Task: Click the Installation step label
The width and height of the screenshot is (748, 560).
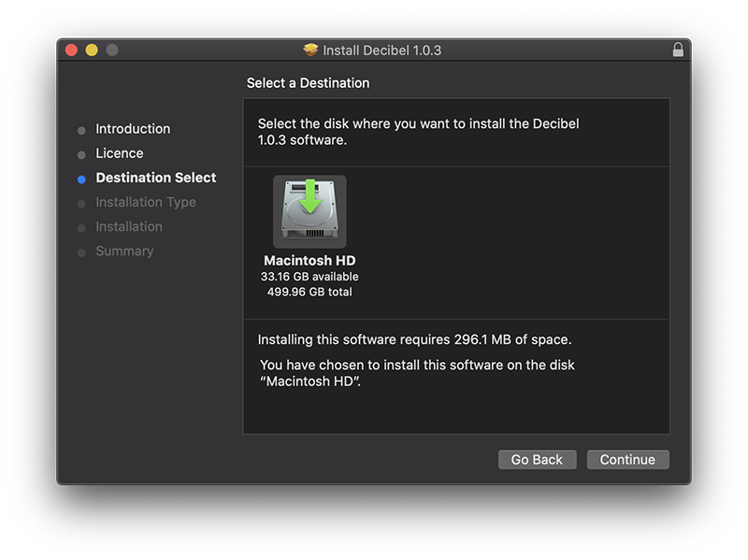Action: 129,226
